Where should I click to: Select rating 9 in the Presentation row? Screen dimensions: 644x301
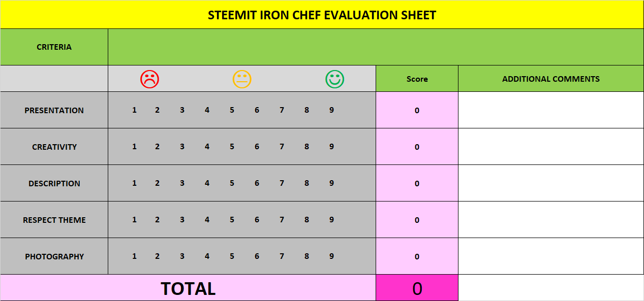tap(331, 110)
